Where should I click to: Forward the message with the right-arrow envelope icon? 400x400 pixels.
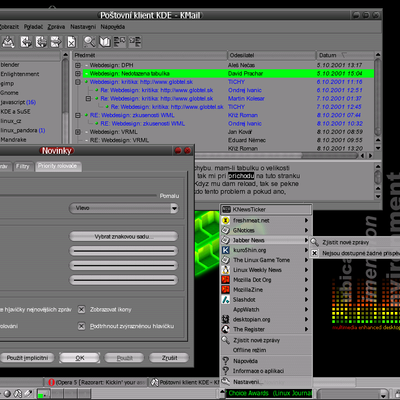coord(56,42)
